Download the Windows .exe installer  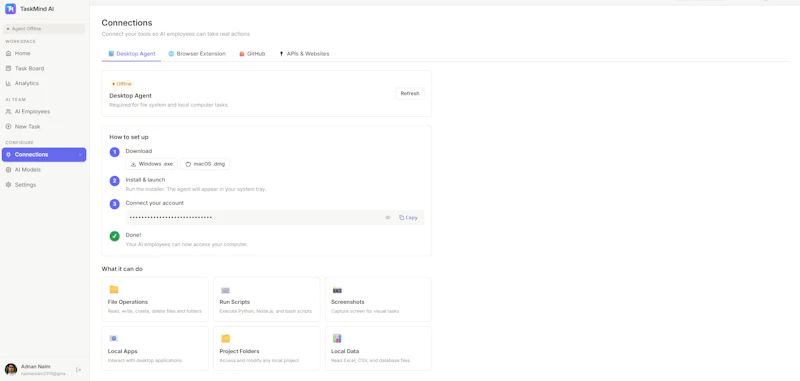coord(152,164)
